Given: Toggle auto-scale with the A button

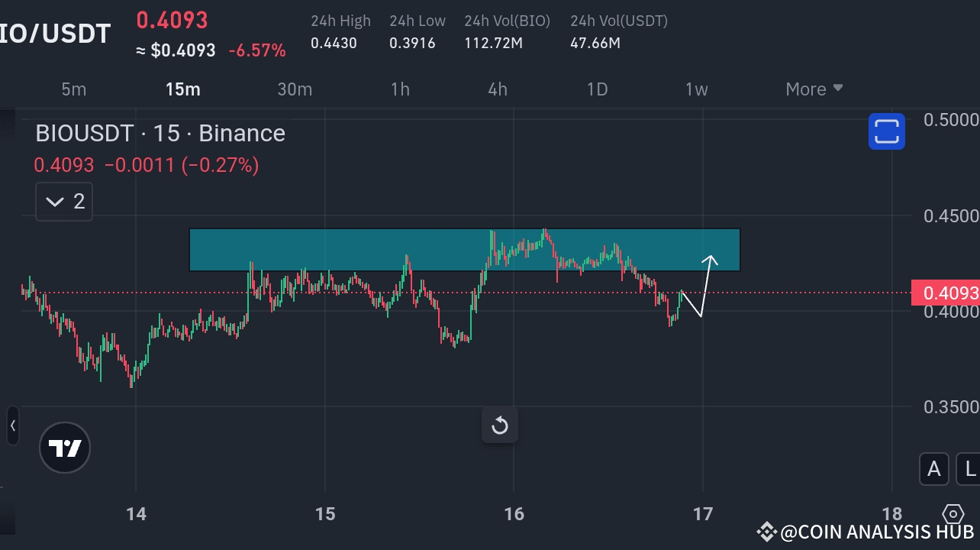Looking at the screenshot, I should (933, 469).
